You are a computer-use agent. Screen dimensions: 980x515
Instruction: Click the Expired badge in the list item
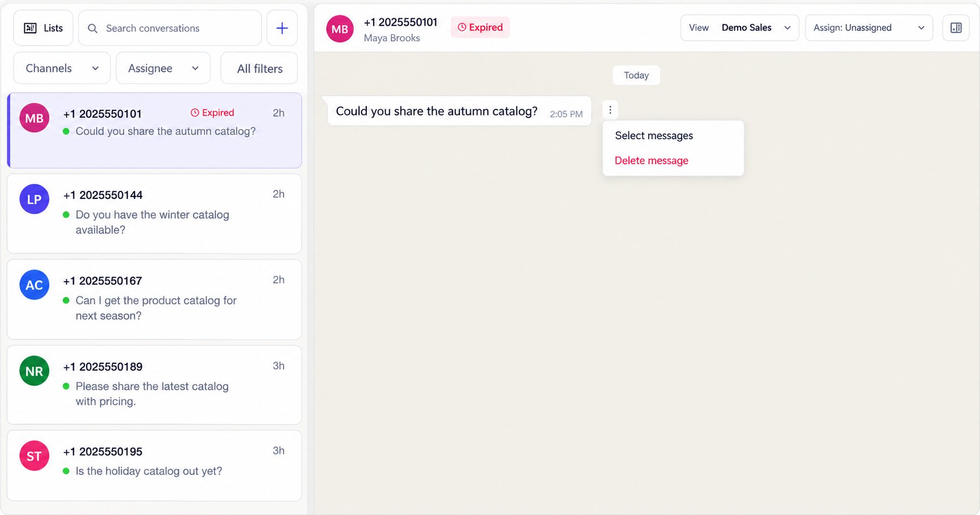[212, 113]
